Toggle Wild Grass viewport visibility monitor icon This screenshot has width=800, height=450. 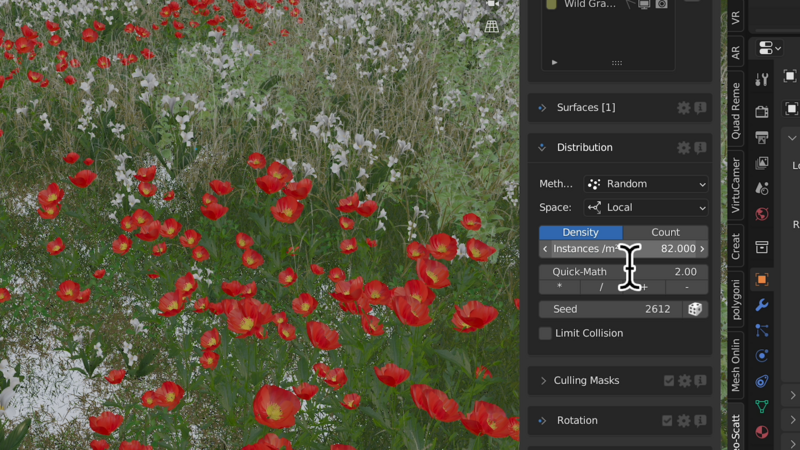click(644, 4)
